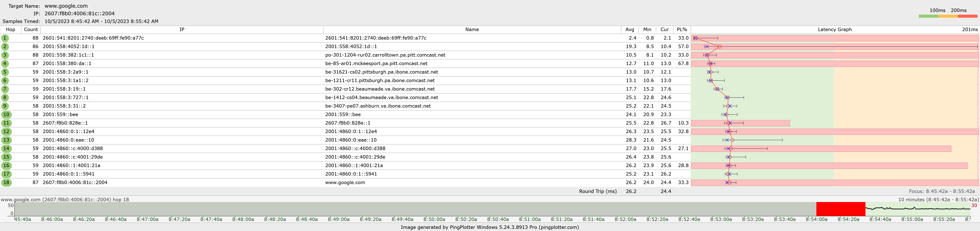
Task: Click hop 14 red packet loss bar
Action: [x=821, y=149]
